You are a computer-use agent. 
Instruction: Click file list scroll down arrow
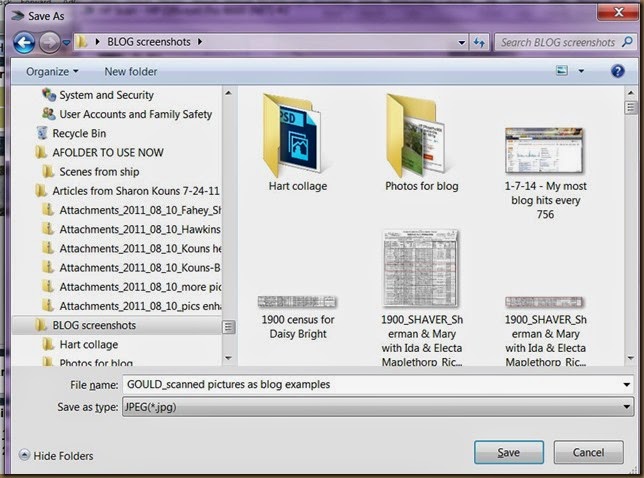(x=630, y=358)
